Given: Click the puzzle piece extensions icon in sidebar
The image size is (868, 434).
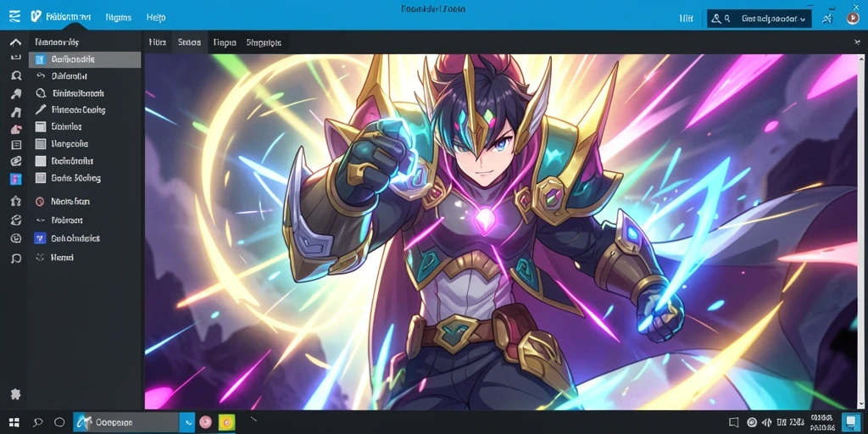Looking at the screenshot, I should coord(15,394).
